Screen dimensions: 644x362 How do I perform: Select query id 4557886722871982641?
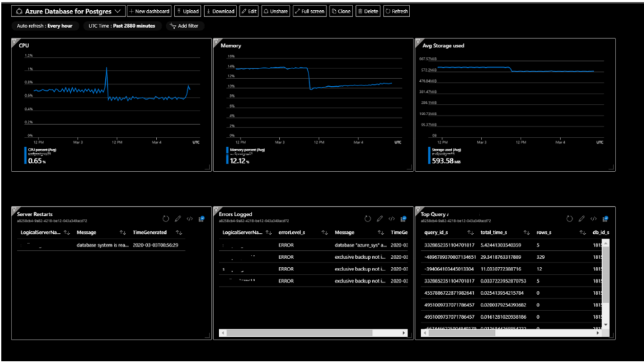pos(449,293)
